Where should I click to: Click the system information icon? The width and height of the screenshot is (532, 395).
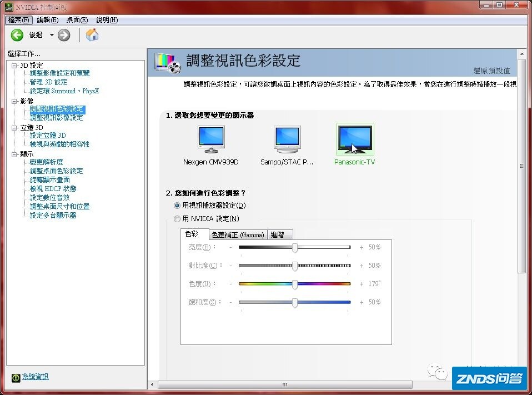(x=16, y=377)
